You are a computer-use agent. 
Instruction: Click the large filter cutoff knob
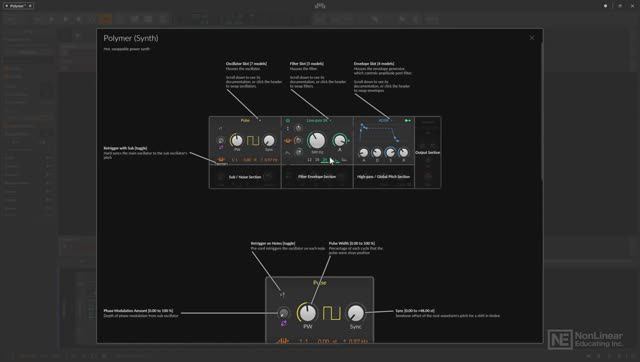tap(317, 140)
